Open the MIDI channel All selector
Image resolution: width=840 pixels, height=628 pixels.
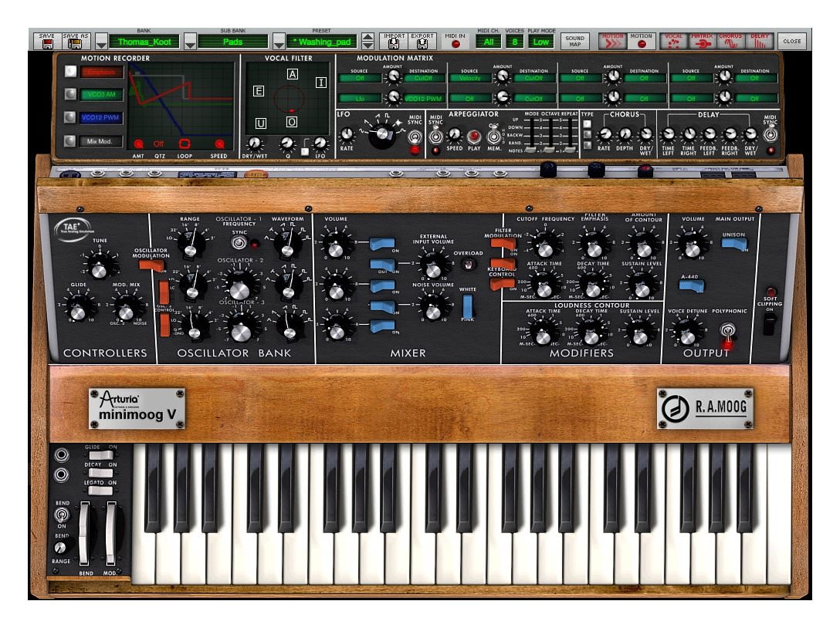click(x=488, y=42)
